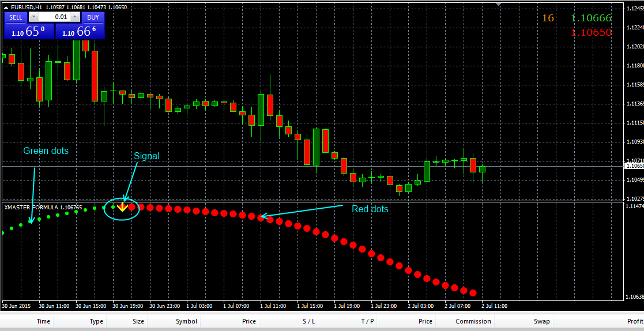The height and width of the screenshot is (331, 644).
Task: Click the 0.01 lot size input field
Action: coord(54,17)
